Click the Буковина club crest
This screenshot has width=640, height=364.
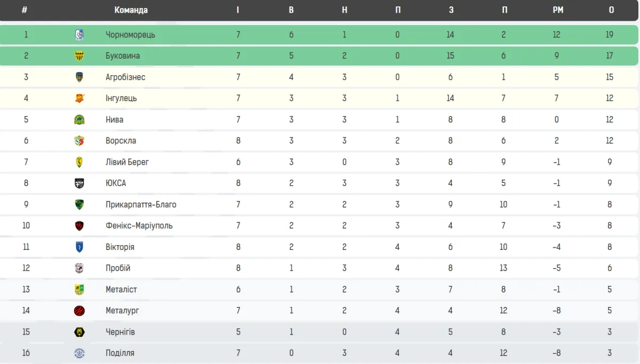[x=79, y=56]
